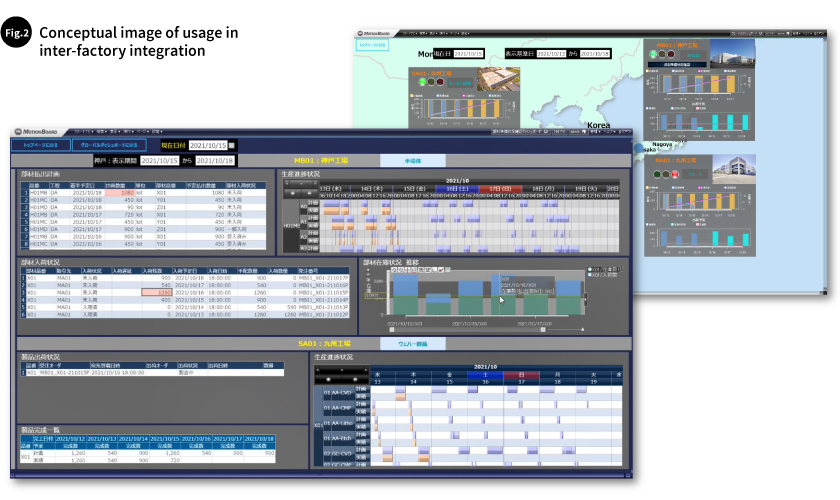This screenshot has height=500, width=840.
Task: Click the MB01_X01-211017P order number cell
Action: pos(324,278)
